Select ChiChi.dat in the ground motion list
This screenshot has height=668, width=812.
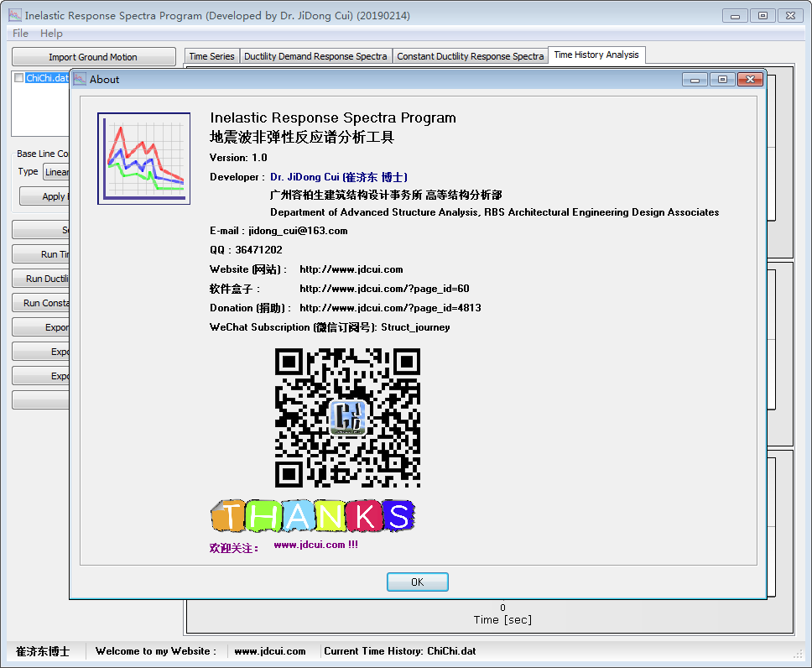tap(47, 78)
